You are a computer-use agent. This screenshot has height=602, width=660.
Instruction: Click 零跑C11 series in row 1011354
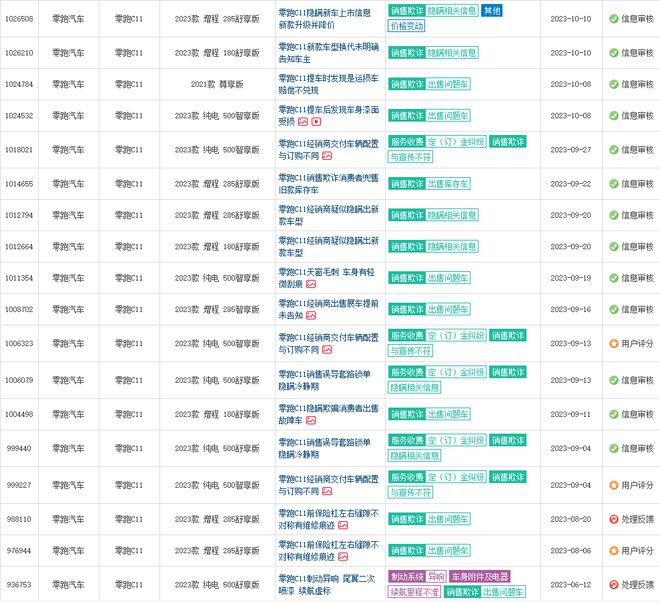[x=129, y=278]
